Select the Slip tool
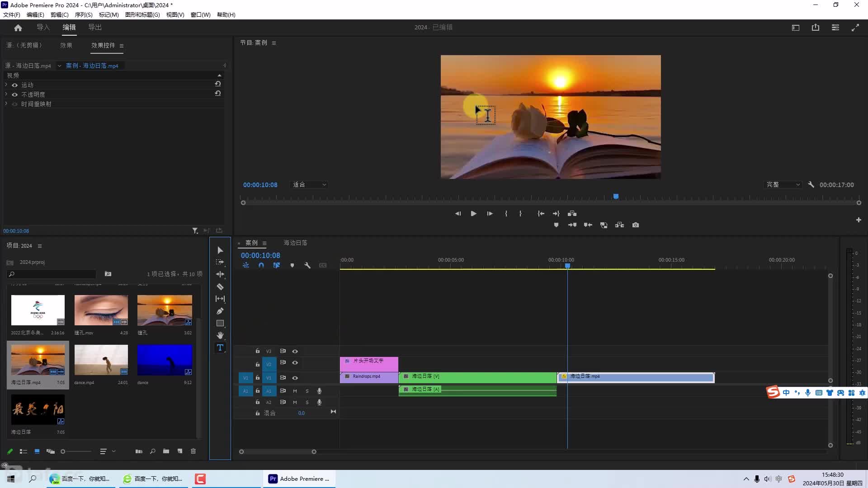This screenshot has width=868, height=488. click(x=220, y=299)
